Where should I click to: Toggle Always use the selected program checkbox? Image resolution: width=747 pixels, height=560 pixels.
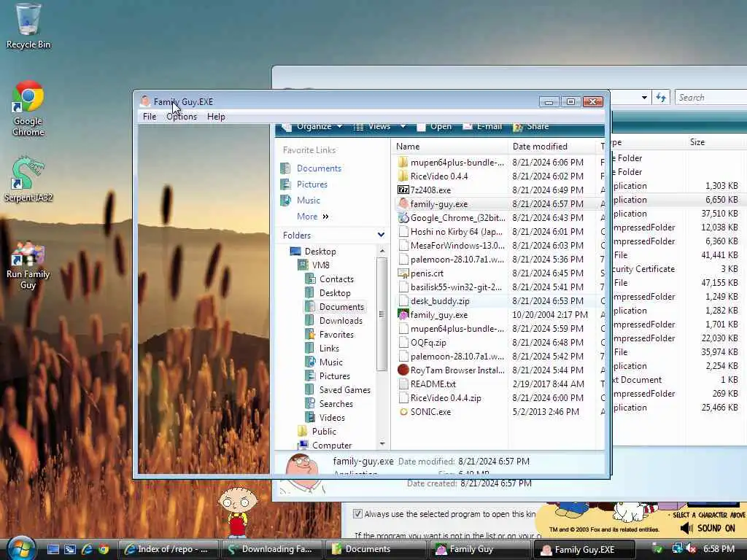[357, 514]
